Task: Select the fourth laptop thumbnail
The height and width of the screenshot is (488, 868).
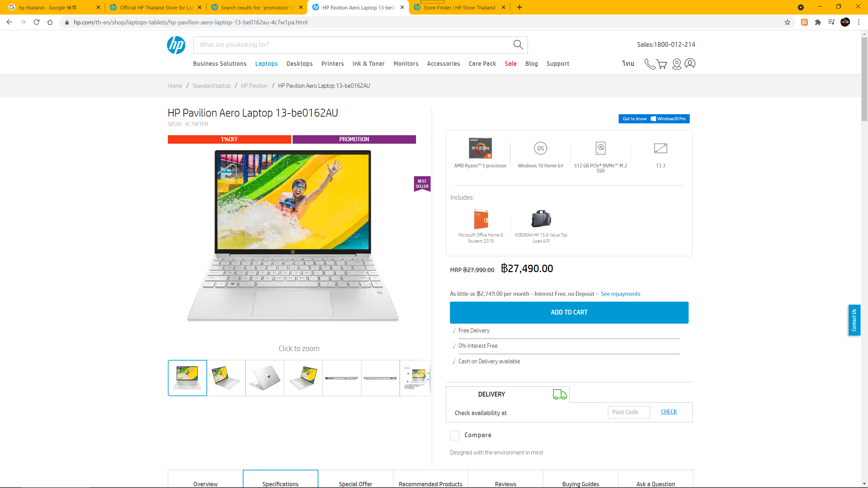Action: click(303, 378)
